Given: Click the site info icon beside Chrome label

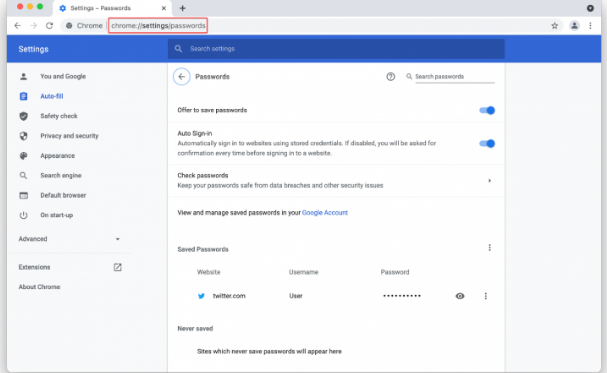Looking at the screenshot, I should point(69,26).
